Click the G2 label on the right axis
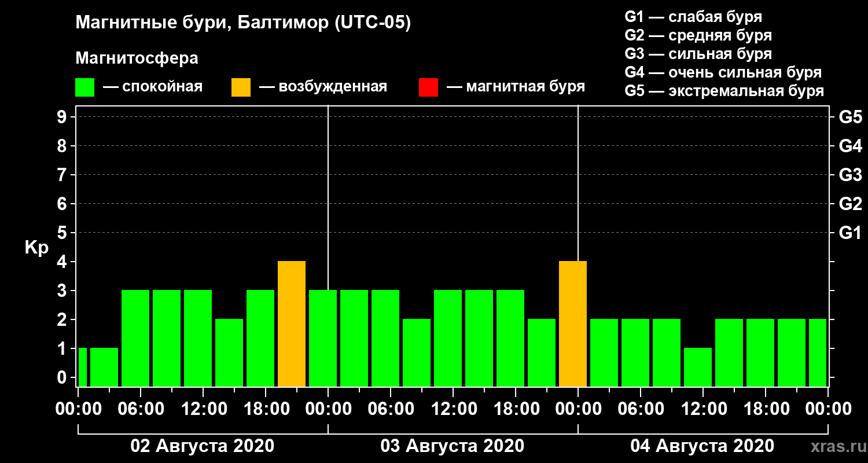This screenshot has height=463, width=868. (x=850, y=204)
